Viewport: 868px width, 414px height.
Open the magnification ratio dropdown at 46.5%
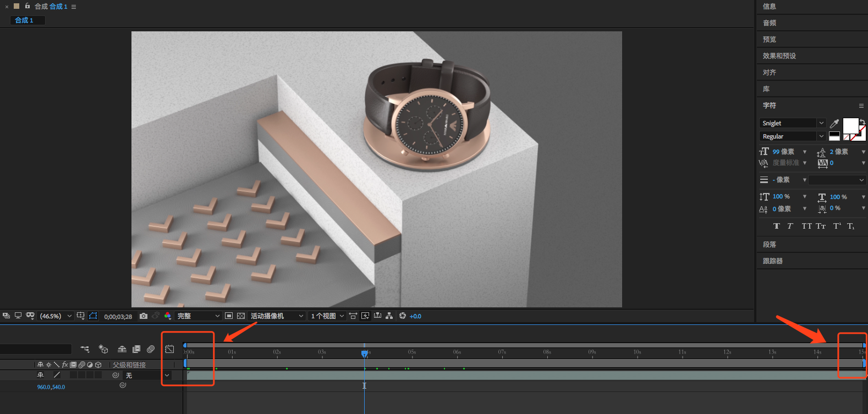pos(56,316)
